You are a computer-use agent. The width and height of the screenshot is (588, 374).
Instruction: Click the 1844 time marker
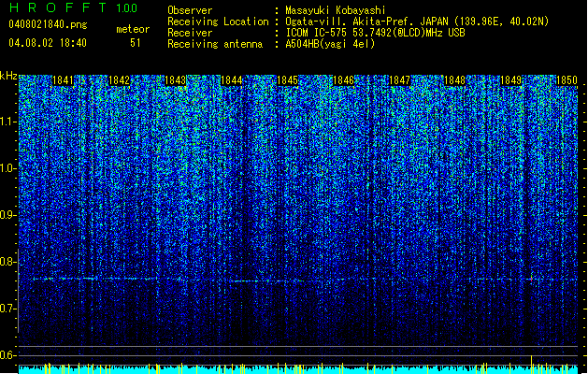232,80
